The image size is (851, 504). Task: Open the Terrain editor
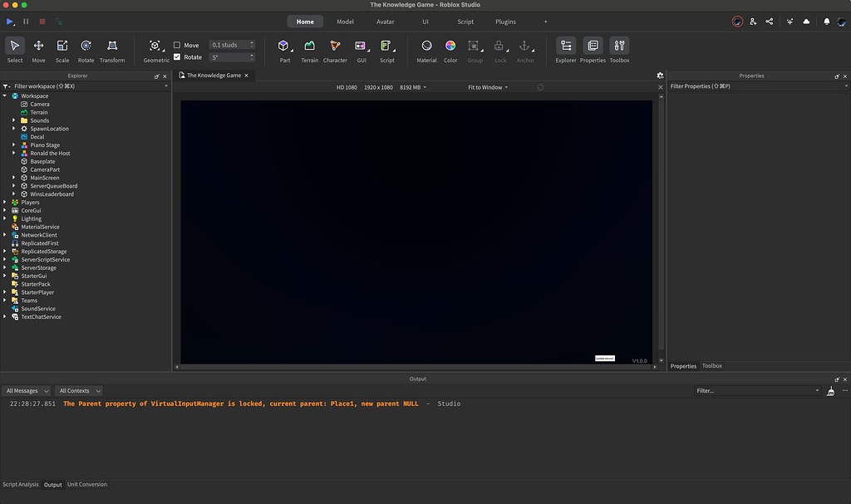pos(308,48)
